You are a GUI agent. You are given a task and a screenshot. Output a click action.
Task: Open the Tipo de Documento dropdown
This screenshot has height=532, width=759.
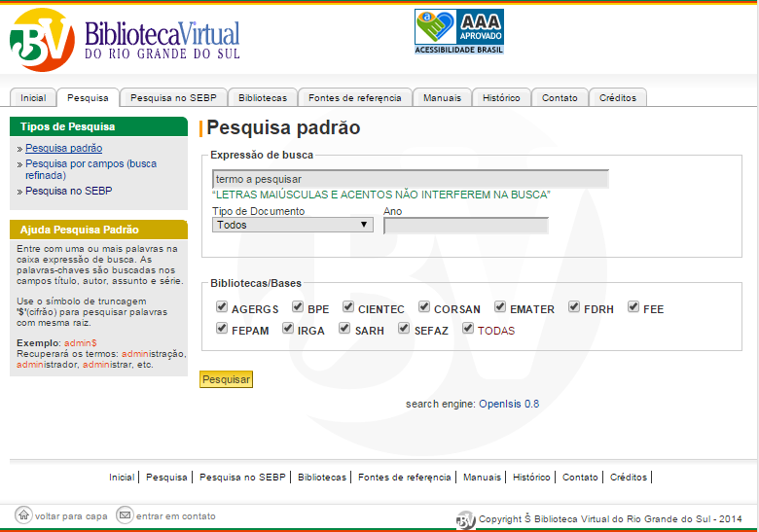coord(292,225)
